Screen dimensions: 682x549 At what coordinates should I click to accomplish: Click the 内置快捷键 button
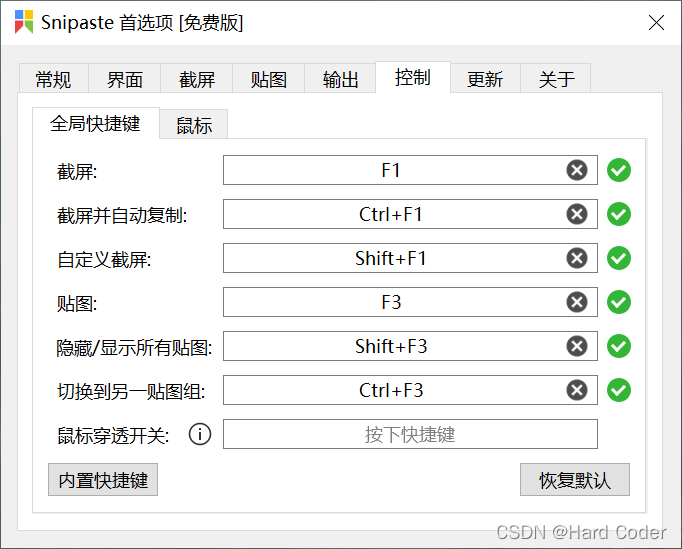[x=103, y=480]
